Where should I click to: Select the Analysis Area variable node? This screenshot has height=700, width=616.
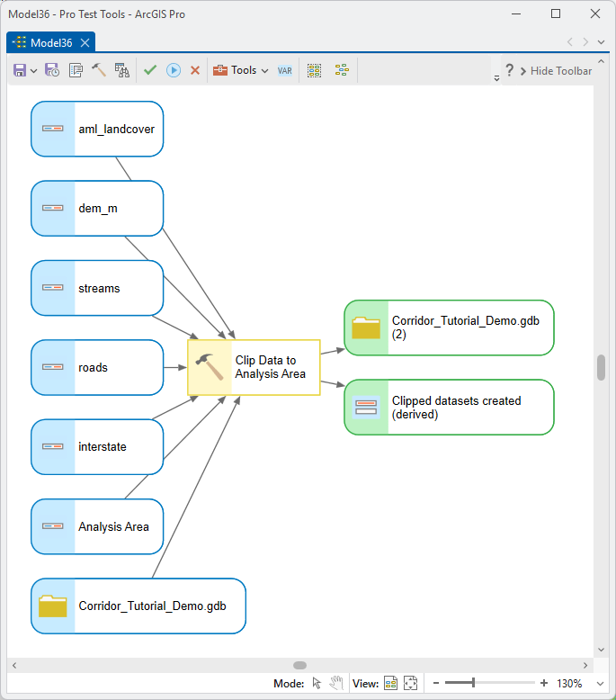(x=97, y=526)
